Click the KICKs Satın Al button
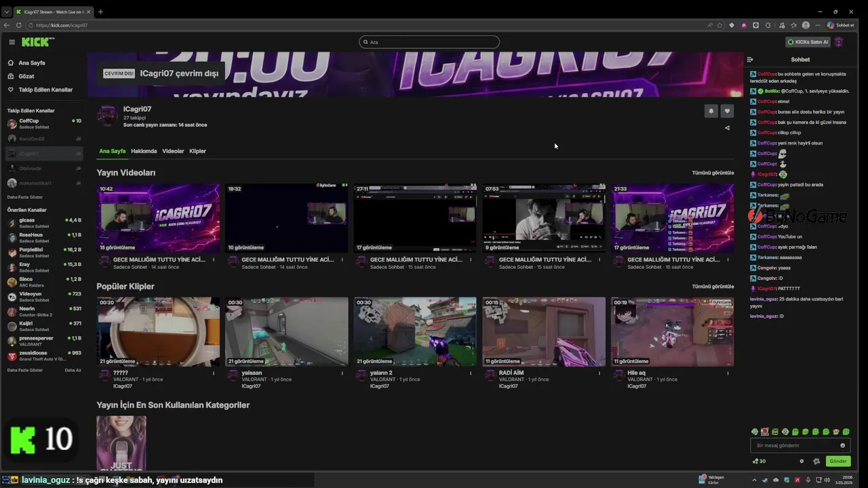 (x=808, y=42)
